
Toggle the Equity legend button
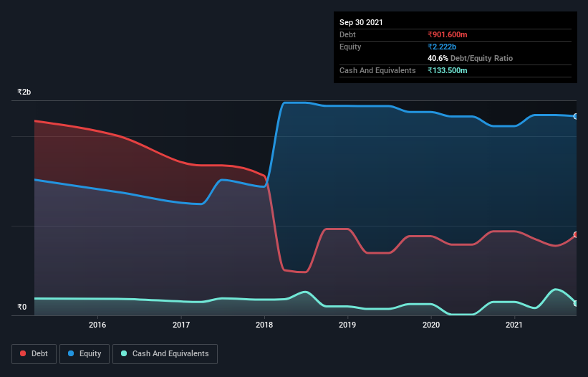point(85,354)
